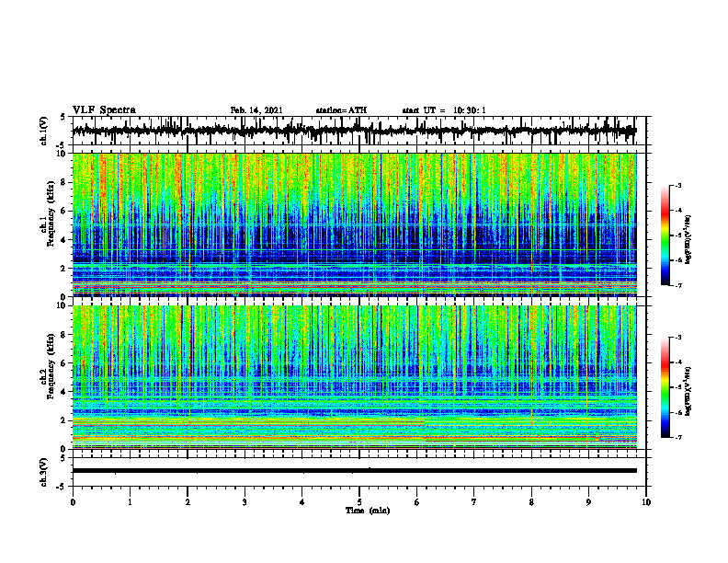Click the ch.1 spectrogram plot
728x563 pixels.
pos(354,224)
